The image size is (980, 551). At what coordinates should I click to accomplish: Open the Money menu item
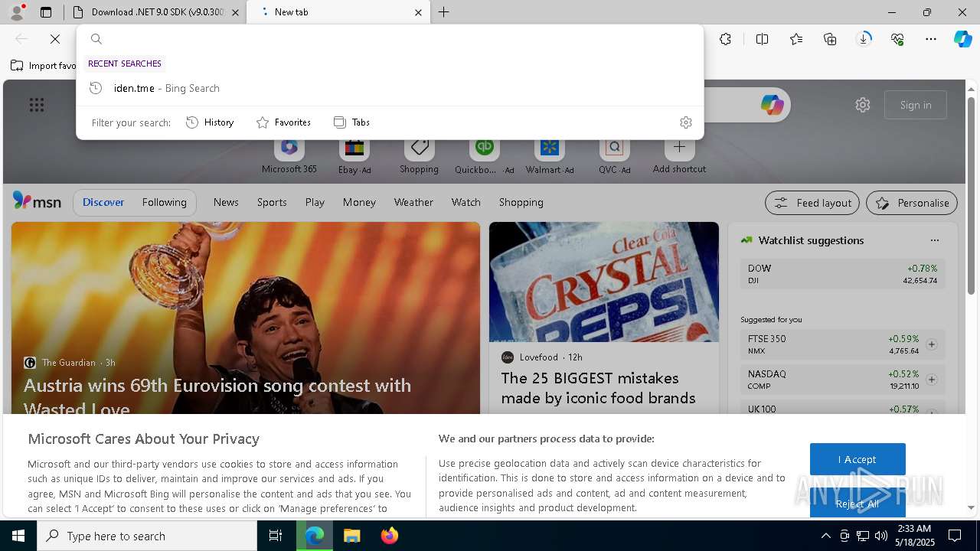tap(359, 202)
